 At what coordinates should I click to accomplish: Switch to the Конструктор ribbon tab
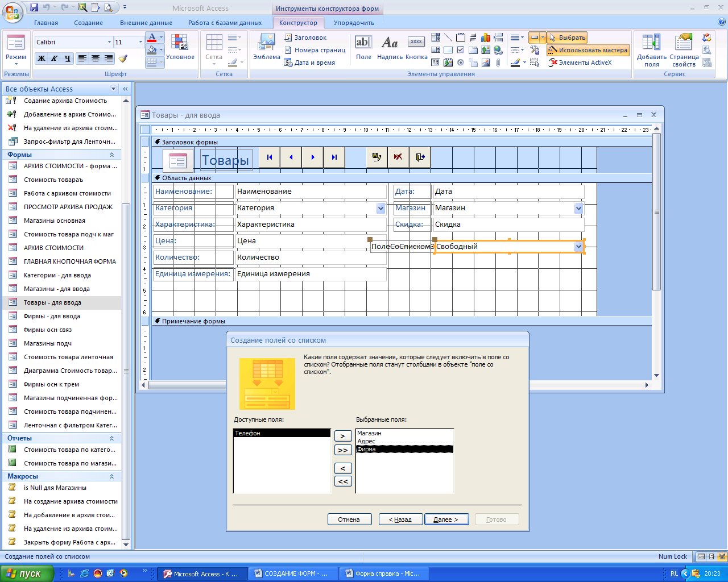(x=298, y=23)
